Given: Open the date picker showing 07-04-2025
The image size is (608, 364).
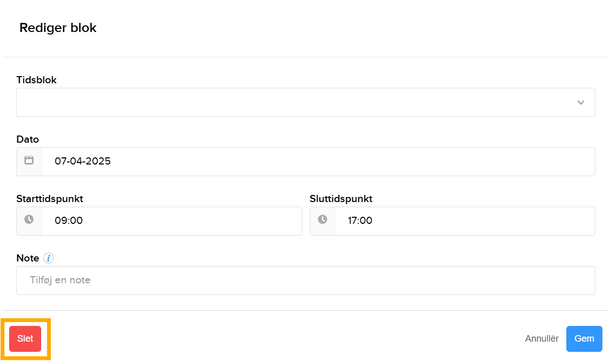Looking at the screenshot, I should point(317,162).
